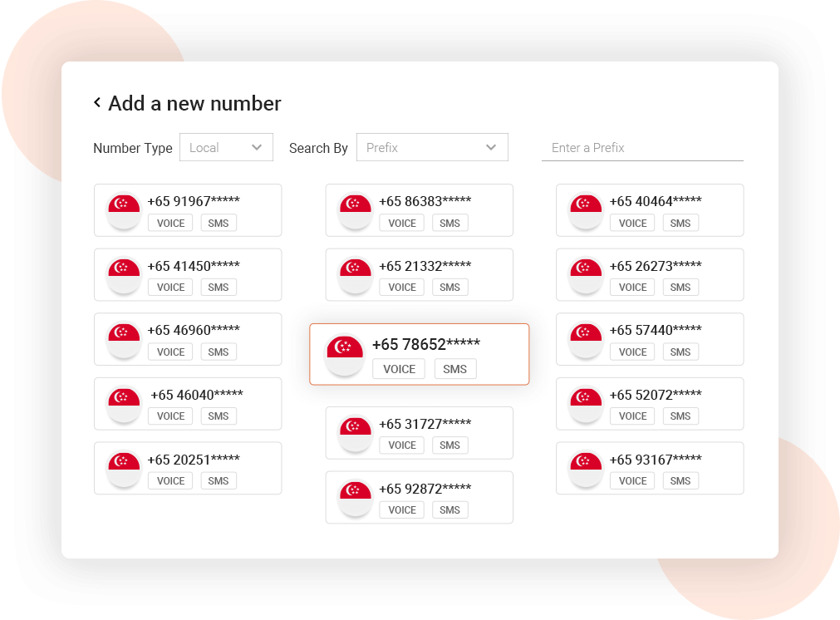
Task: Toggle SMS capability on +65 46960*****
Action: coord(218,352)
